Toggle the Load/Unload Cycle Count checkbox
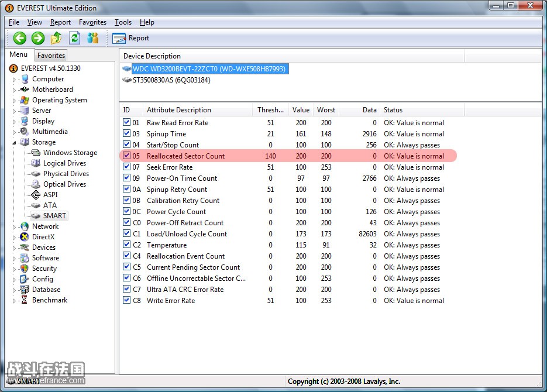 [x=126, y=233]
